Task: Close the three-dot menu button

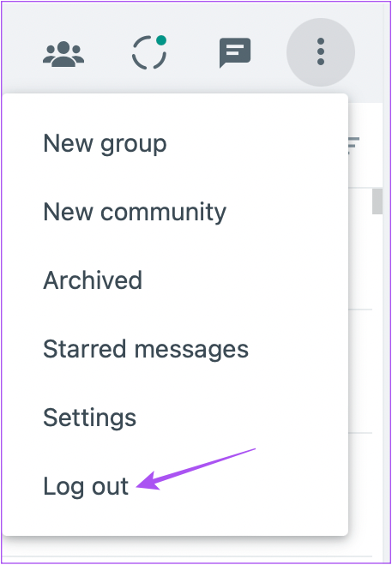Action: 321,52
